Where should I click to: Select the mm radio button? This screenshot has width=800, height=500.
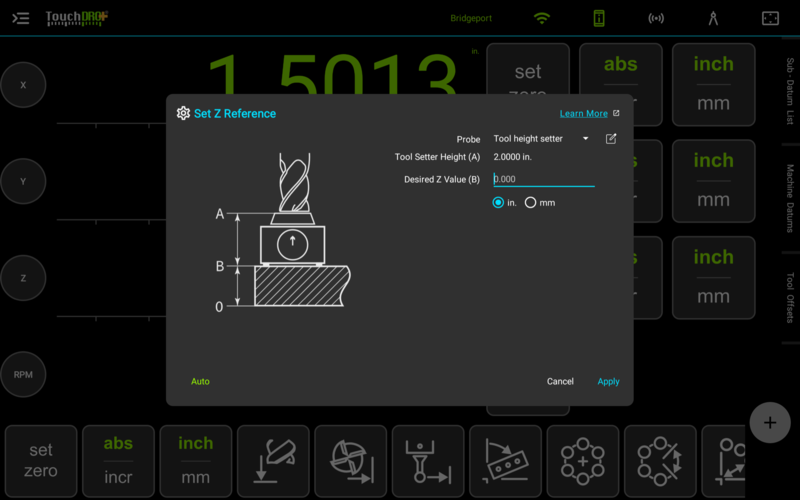pos(531,203)
